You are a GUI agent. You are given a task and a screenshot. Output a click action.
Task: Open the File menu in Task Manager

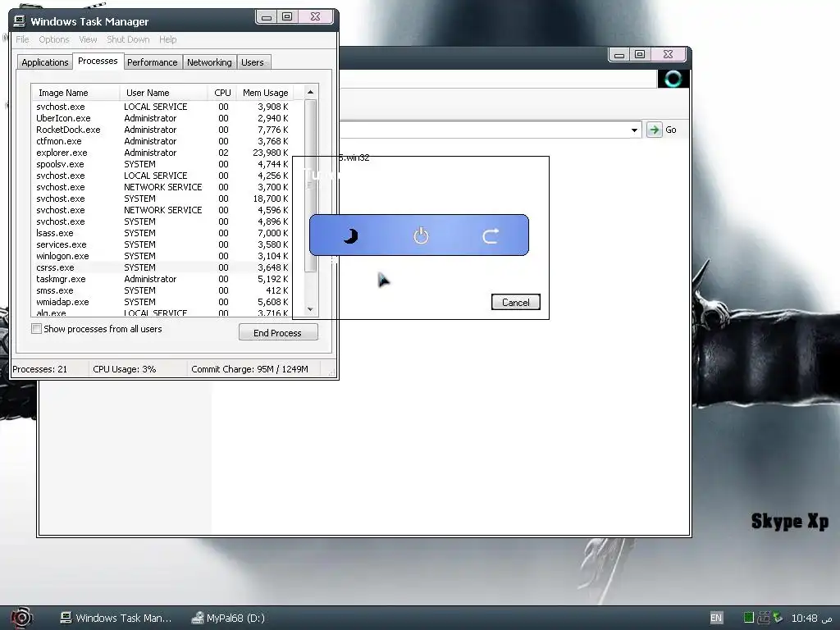22,39
